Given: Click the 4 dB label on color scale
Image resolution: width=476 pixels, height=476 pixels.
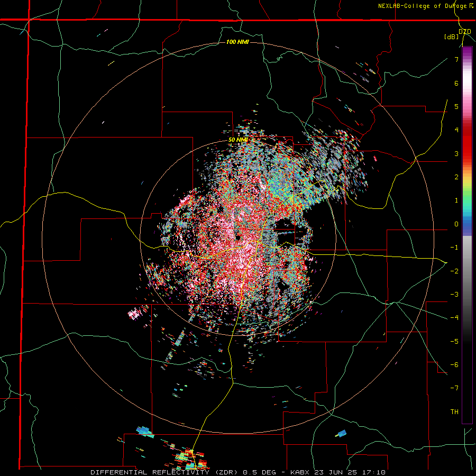Looking at the screenshot, I should point(456,130).
